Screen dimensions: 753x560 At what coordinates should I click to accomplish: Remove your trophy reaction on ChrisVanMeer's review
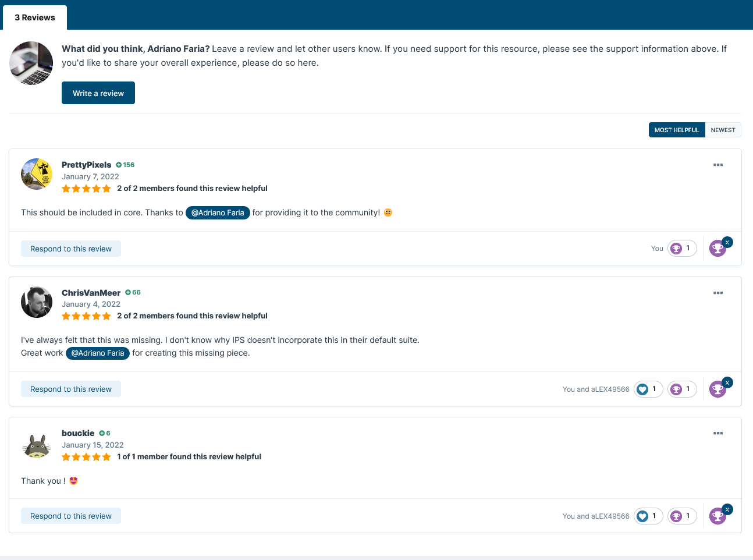(x=727, y=382)
